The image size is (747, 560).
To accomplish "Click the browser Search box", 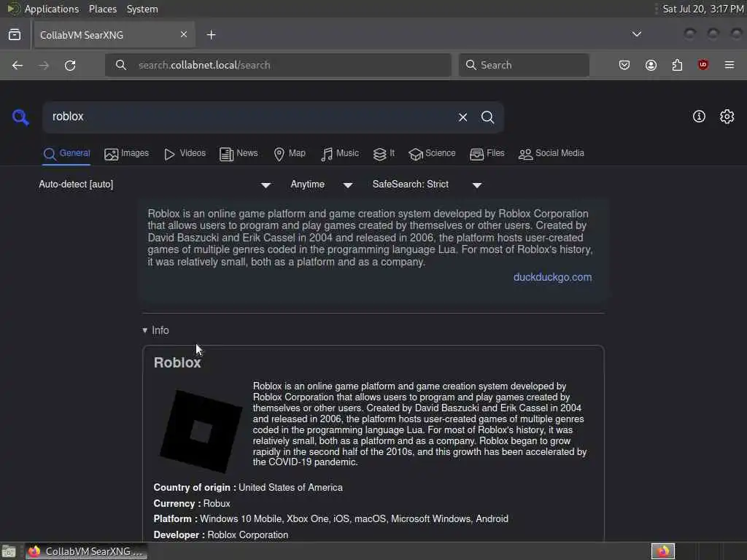I will [524, 65].
